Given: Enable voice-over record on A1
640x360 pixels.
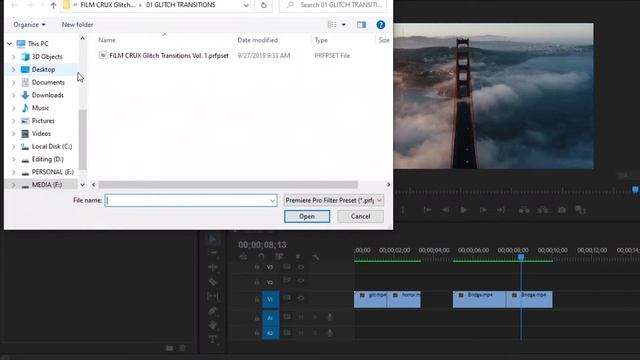Looking at the screenshot, I should (x=330, y=317).
